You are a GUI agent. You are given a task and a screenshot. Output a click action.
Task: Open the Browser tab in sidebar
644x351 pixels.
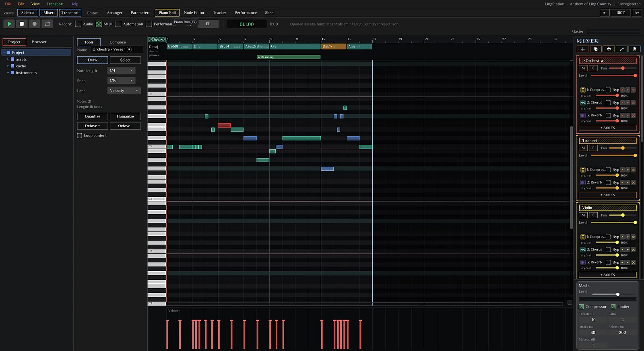39,42
